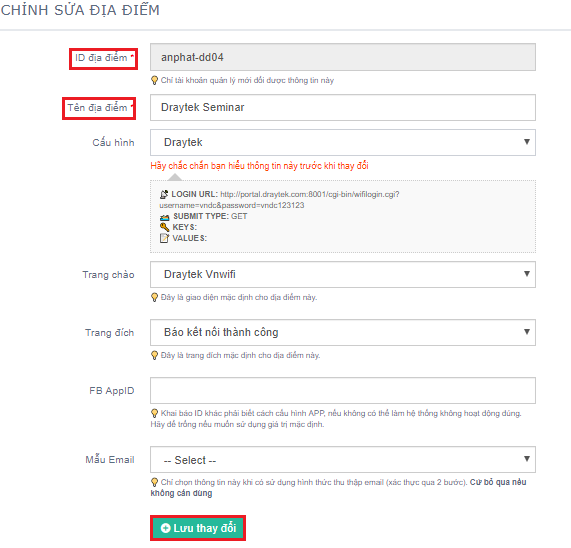Click lightbulb icon below Trang đích dropdown
Image resolution: width=571 pixels, height=548 pixels.
pyautogui.click(x=154, y=355)
